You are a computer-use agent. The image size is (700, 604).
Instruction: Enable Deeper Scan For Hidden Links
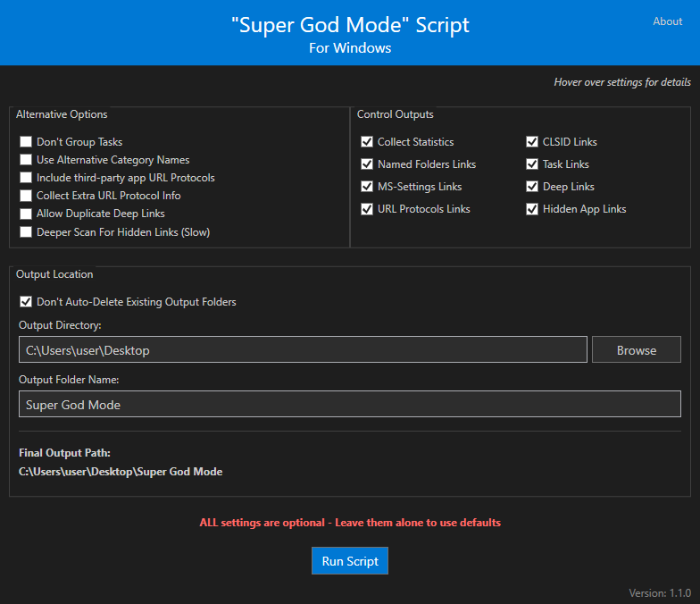click(x=26, y=232)
